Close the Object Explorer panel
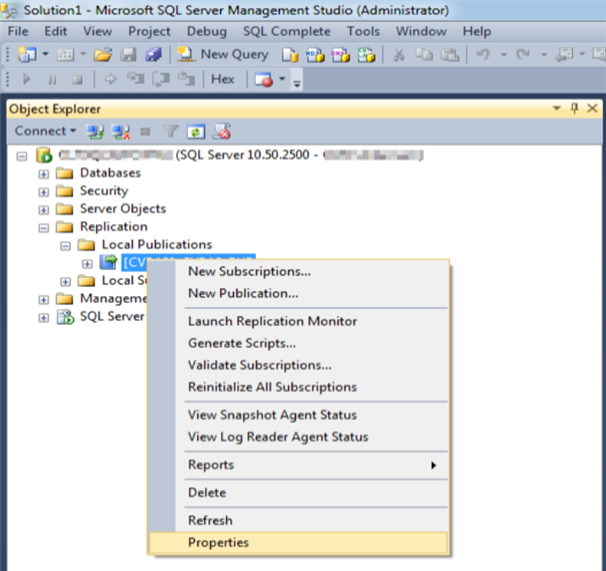Image resolution: width=606 pixels, height=571 pixels. point(592,108)
